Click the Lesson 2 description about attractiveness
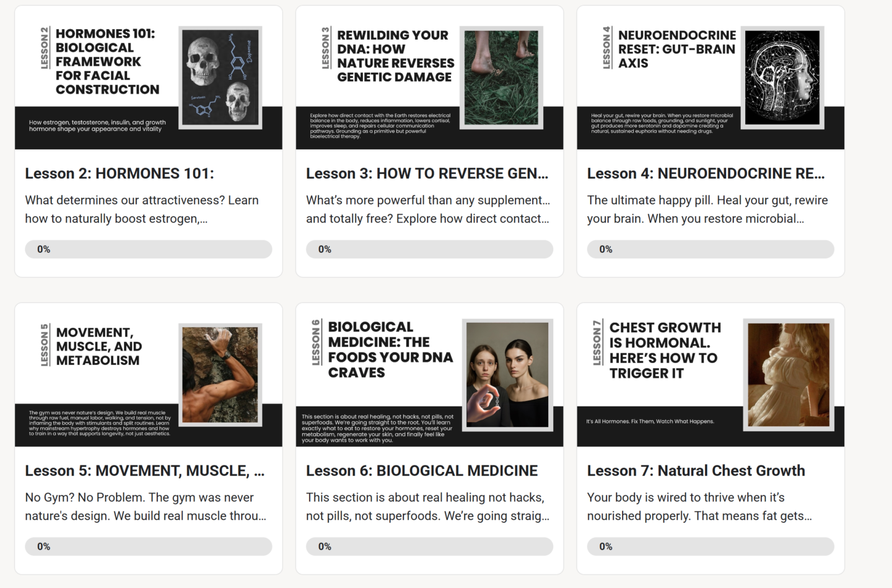Screen dimensions: 892x588 [142, 209]
